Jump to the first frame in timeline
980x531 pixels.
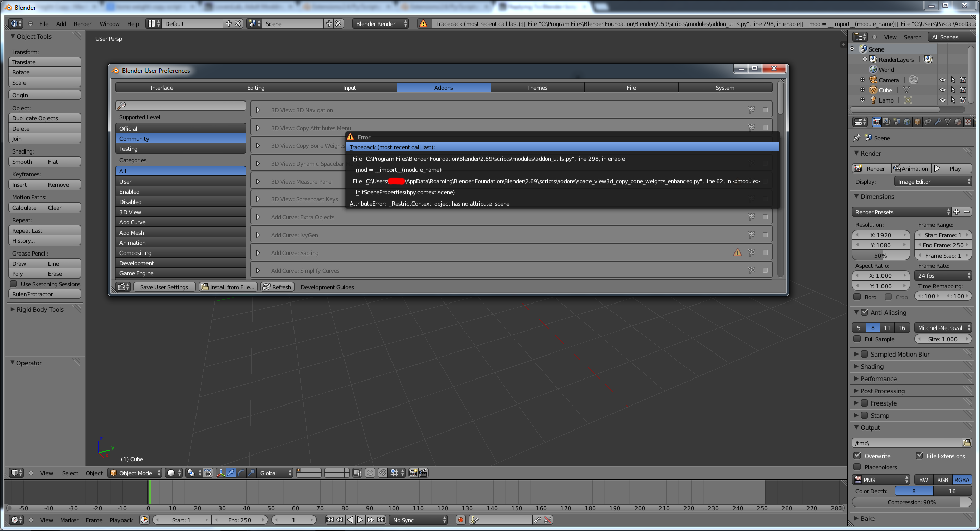pos(330,520)
